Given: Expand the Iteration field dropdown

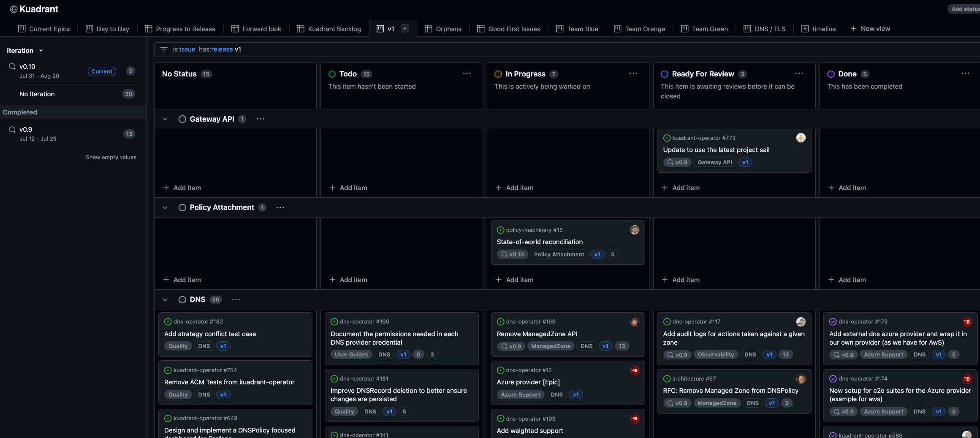Looking at the screenshot, I should point(41,51).
